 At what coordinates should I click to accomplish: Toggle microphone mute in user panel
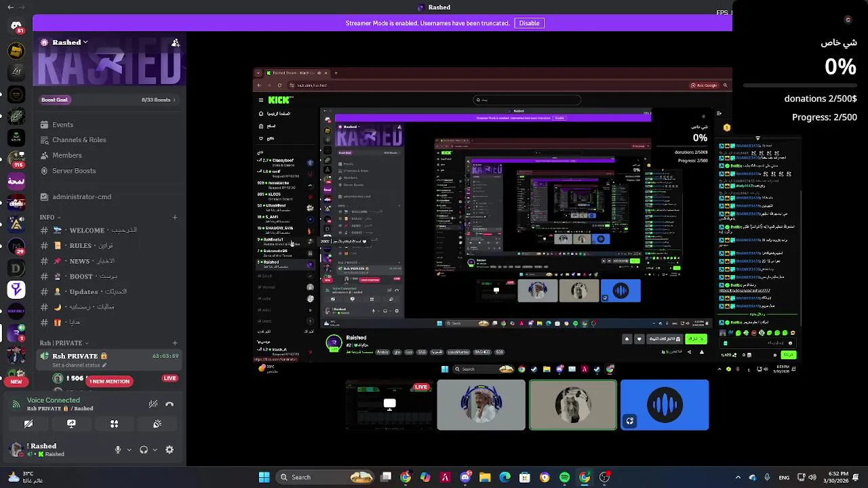(x=118, y=450)
